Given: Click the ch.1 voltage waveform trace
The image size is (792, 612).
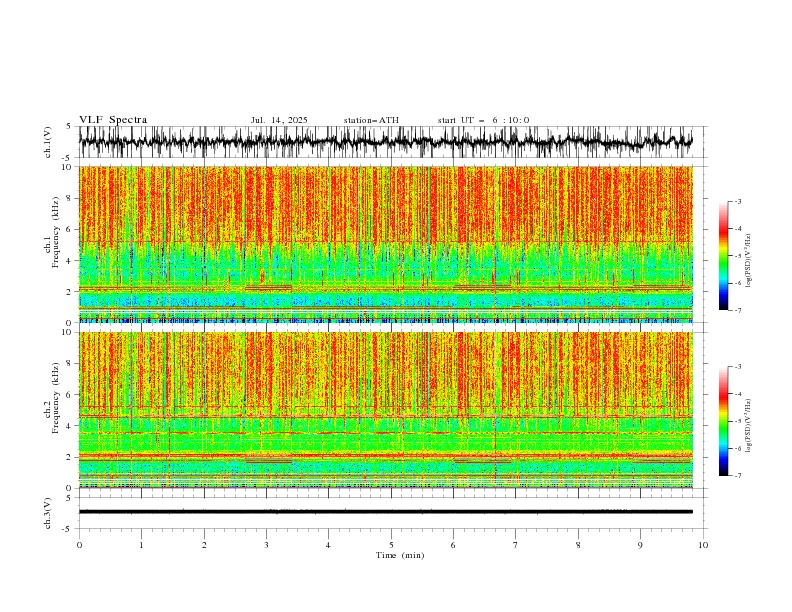Looking at the screenshot, I should pyautogui.click(x=385, y=142).
